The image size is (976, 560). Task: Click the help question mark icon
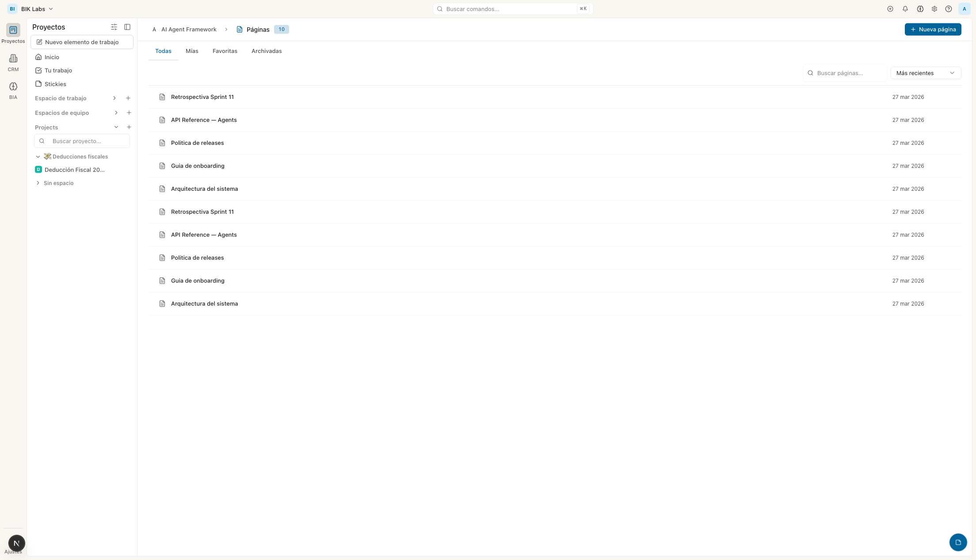(x=949, y=9)
